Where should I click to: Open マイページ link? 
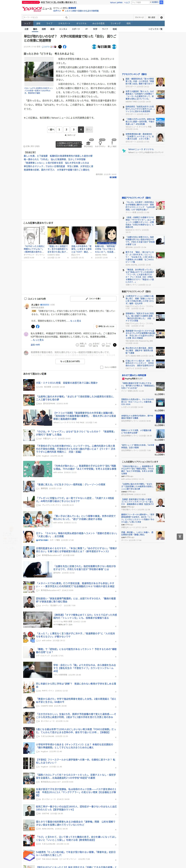[x=139, y=18]
